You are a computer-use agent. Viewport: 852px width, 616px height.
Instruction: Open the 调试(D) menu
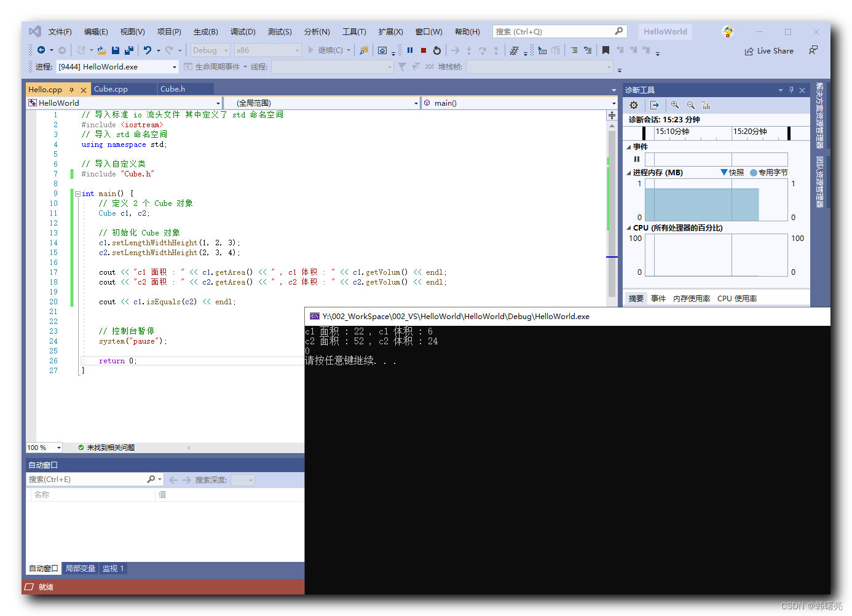pos(243,31)
